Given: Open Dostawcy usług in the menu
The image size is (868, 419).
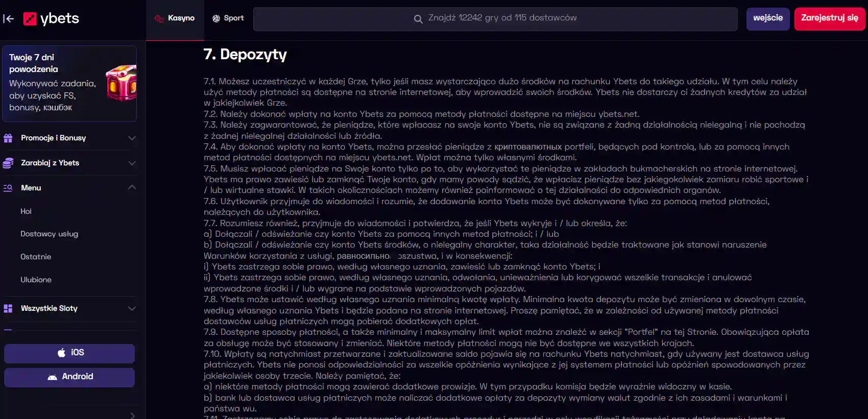Looking at the screenshot, I should (x=50, y=234).
